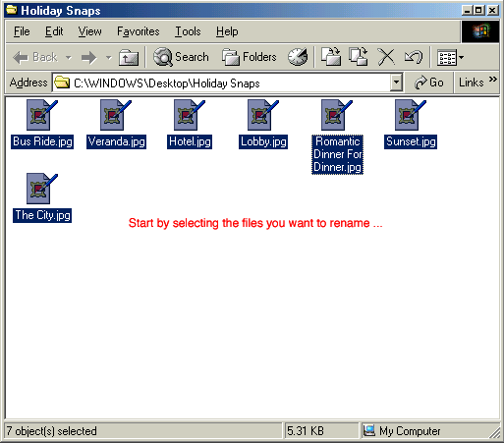Select The City.jpg file

[42, 215]
